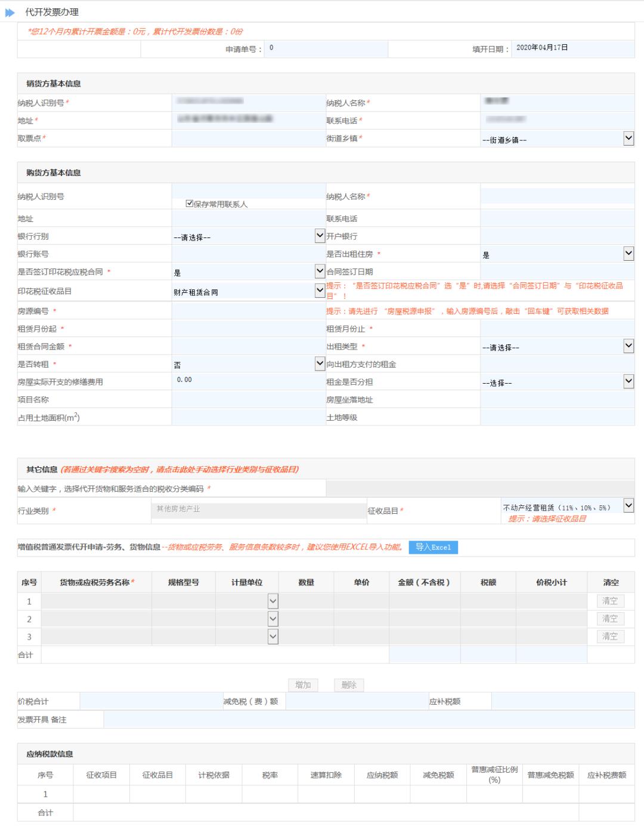This screenshot has height=827, width=644.
Task: Open the 出租类型 selection dropdown
Action: (628, 346)
